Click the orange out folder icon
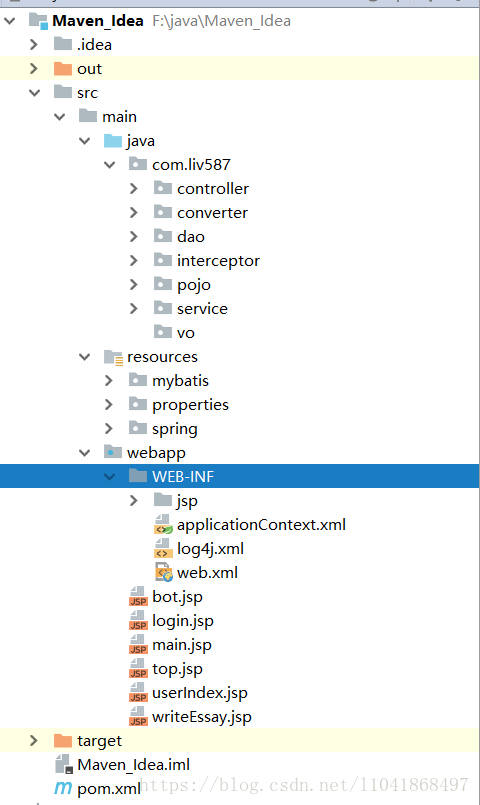The image size is (480, 805). 63,68
